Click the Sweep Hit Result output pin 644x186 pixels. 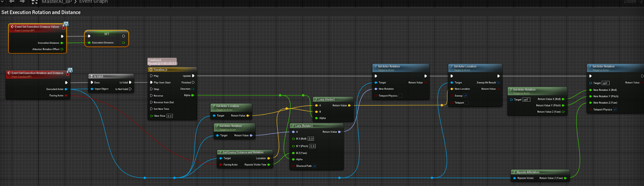(x=498, y=83)
